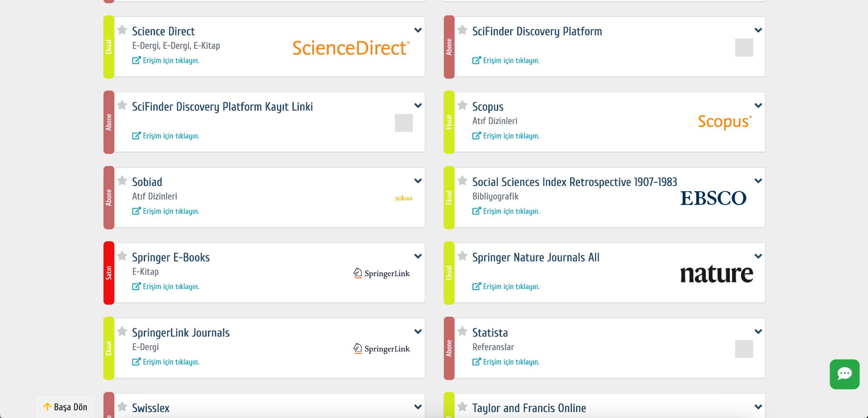Screen dimensions: 868x418
Task: Toggle favorite star for Scopus
Action: [462, 105]
